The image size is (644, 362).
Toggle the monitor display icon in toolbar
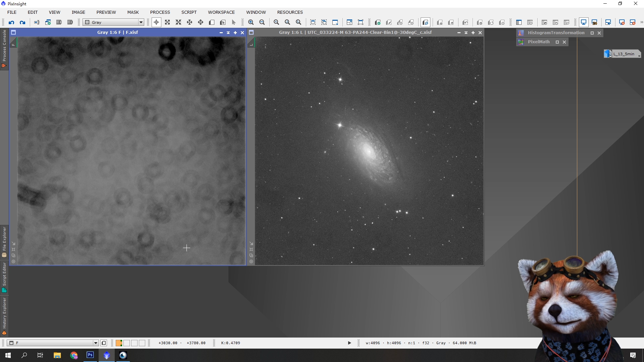[x=584, y=22]
